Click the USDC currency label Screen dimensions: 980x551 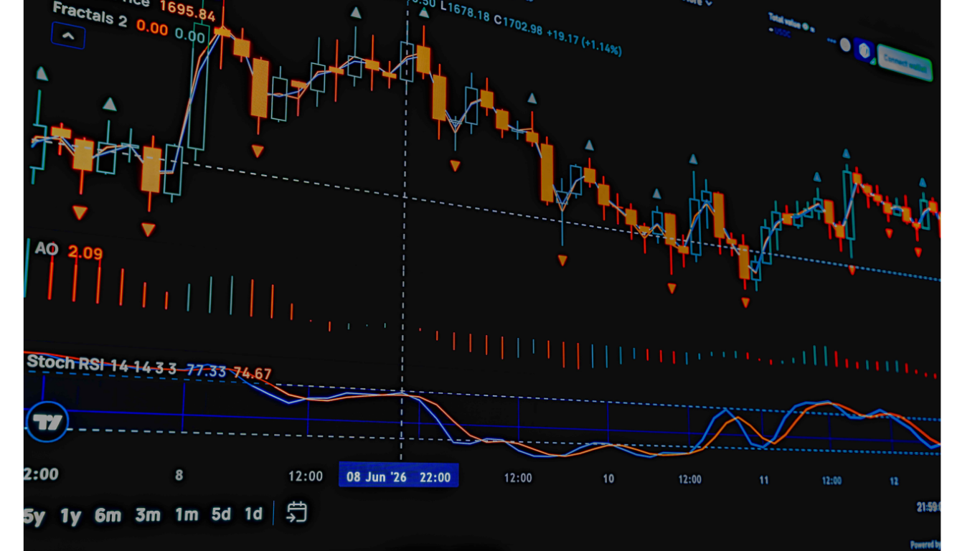click(783, 33)
